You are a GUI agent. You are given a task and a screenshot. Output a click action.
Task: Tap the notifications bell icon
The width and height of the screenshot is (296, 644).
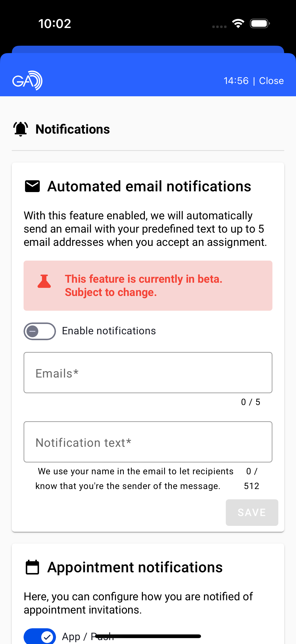coord(20,129)
